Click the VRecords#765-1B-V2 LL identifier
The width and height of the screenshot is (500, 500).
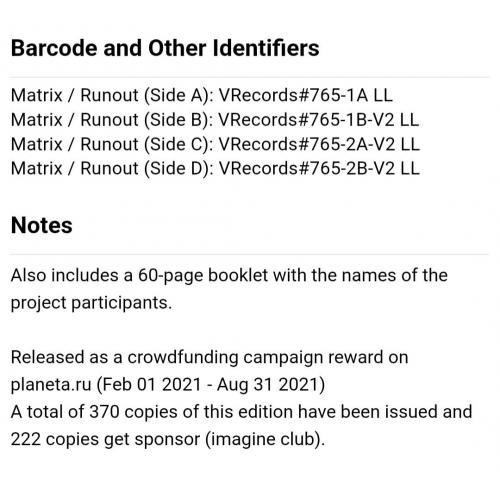pyautogui.click(x=319, y=120)
